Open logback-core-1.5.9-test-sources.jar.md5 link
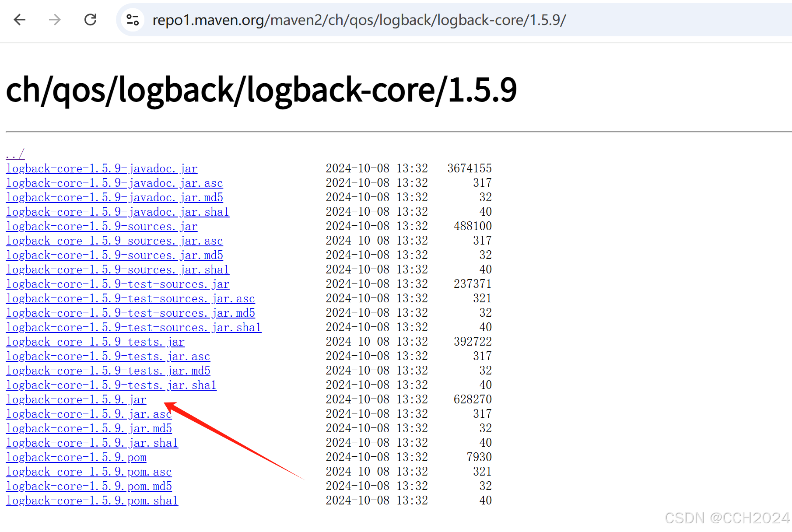792x532 pixels. pos(130,313)
